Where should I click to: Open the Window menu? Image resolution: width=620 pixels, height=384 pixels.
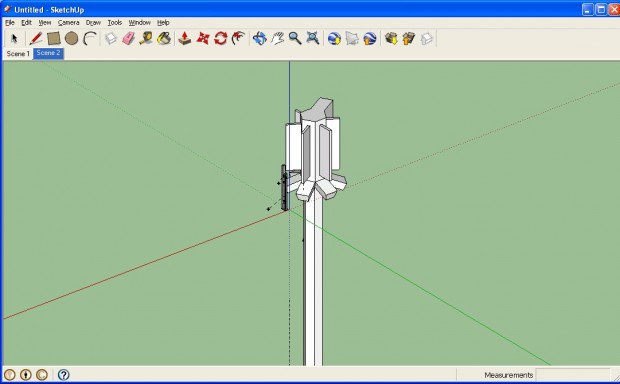pos(140,23)
